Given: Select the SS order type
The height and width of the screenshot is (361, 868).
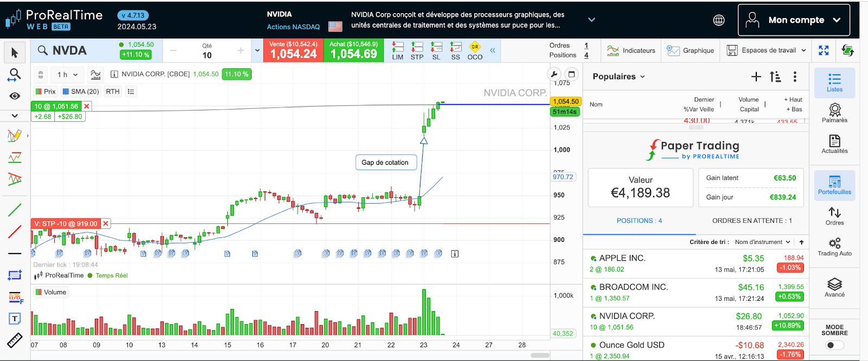Looking at the screenshot, I should point(456,50).
